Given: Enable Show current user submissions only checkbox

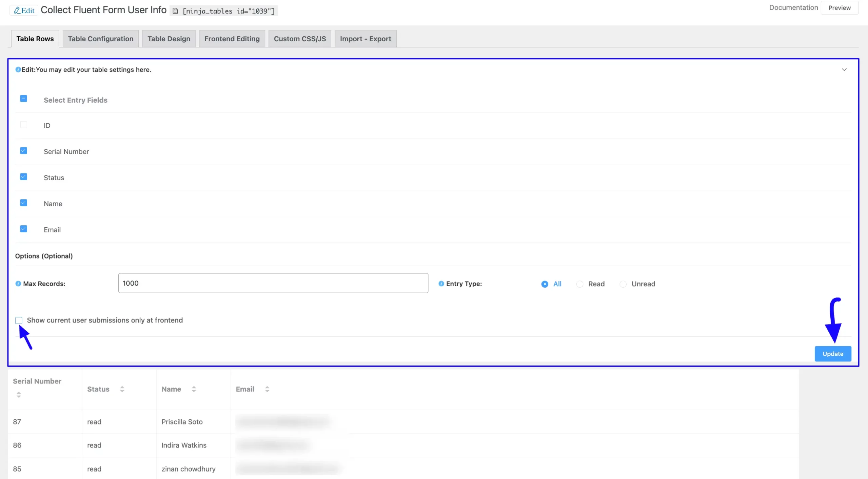Looking at the screenshot, I should coord(19,320).
